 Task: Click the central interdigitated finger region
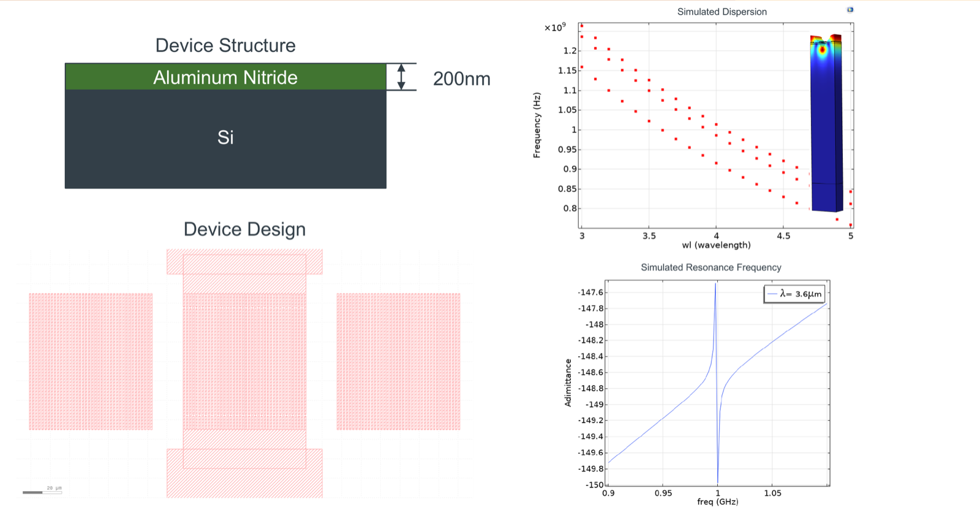tap(244, 362)
